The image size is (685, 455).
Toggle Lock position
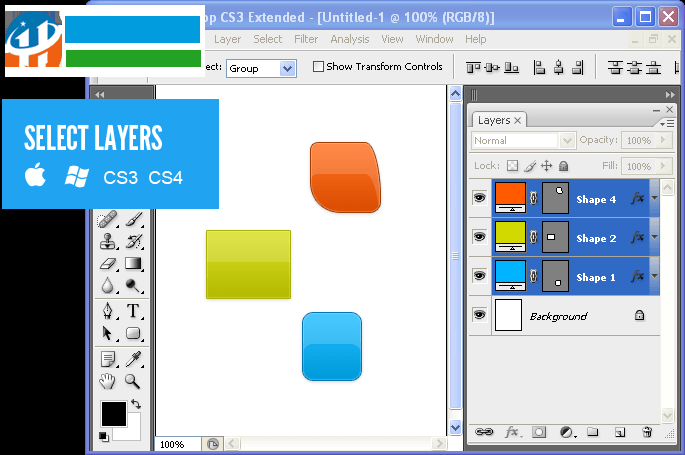click(547, 166)
